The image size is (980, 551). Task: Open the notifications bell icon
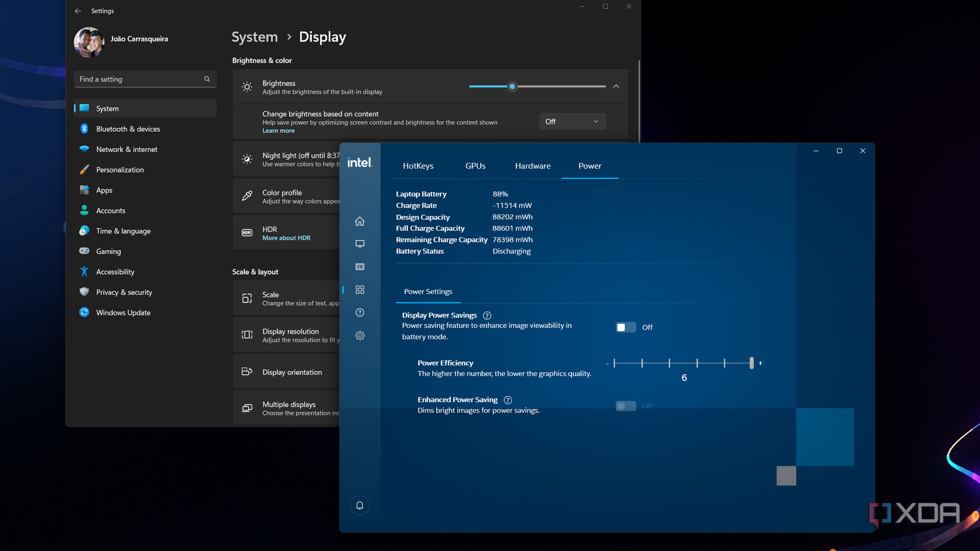(x=360, y=505)
